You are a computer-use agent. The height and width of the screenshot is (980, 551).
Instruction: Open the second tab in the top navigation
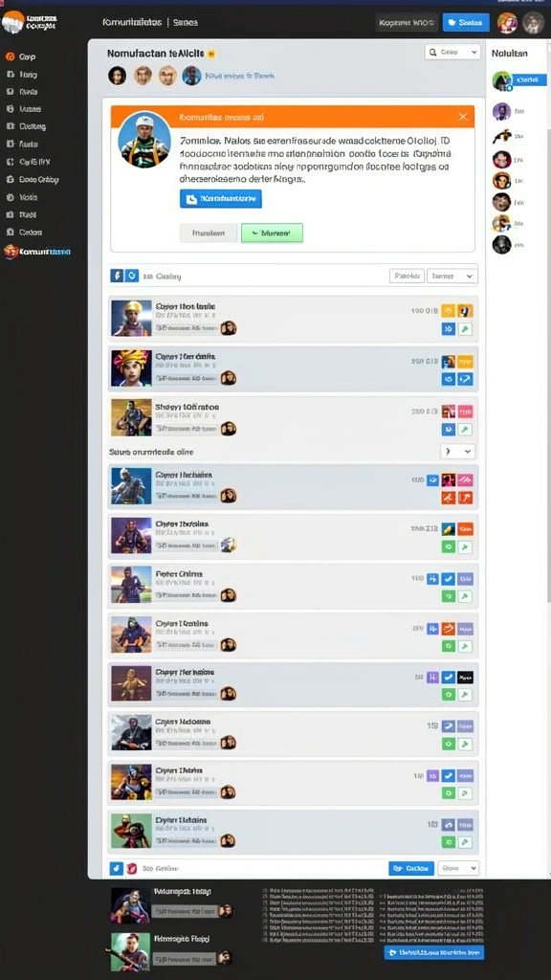coord(185,23)
